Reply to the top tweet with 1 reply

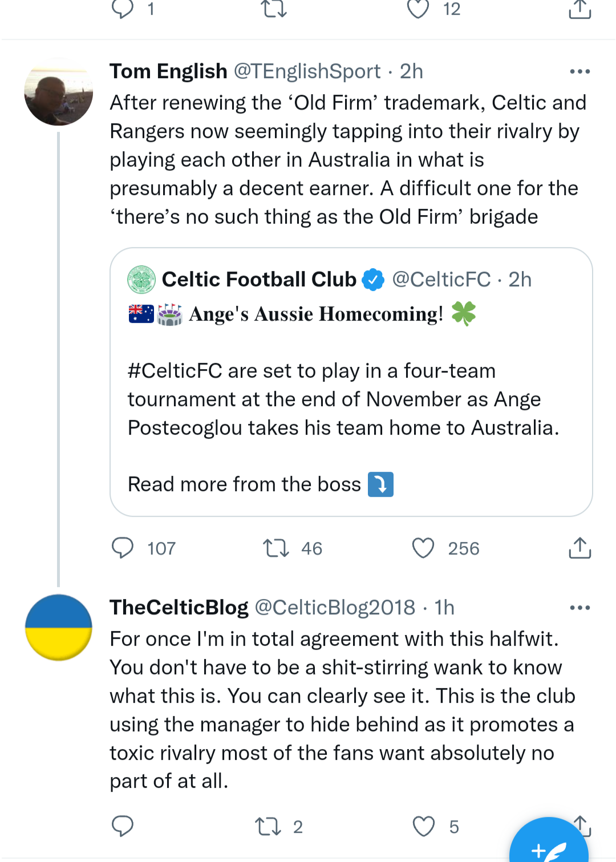tap(123, 9)
